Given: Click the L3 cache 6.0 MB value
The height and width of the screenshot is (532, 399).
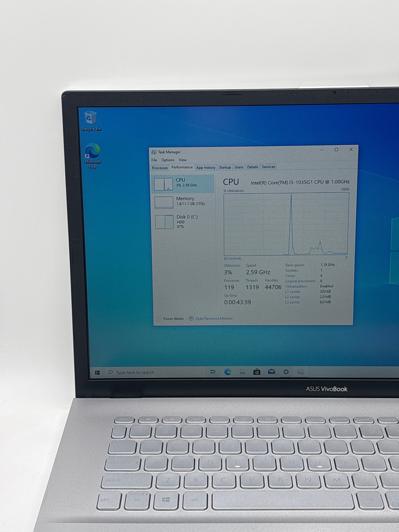Looking at the screenshot, I should [x=325, y=302].
